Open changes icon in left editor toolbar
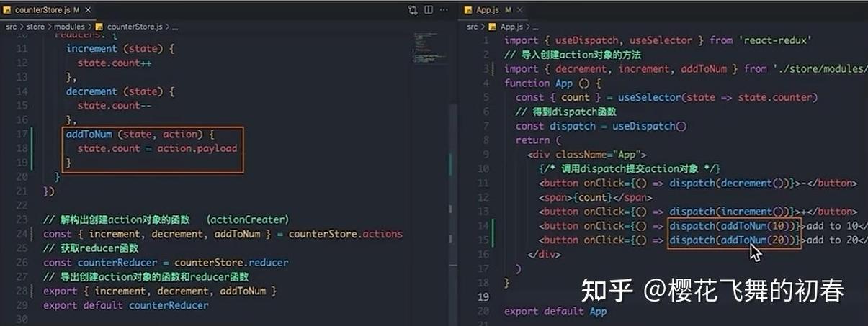Image resolution: width=868 pixels, height=326 pixels. click(x=413, y=10)
